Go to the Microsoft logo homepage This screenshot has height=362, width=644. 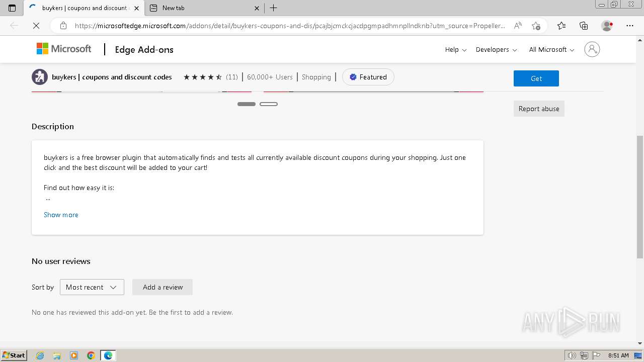(x=64, y=49)
